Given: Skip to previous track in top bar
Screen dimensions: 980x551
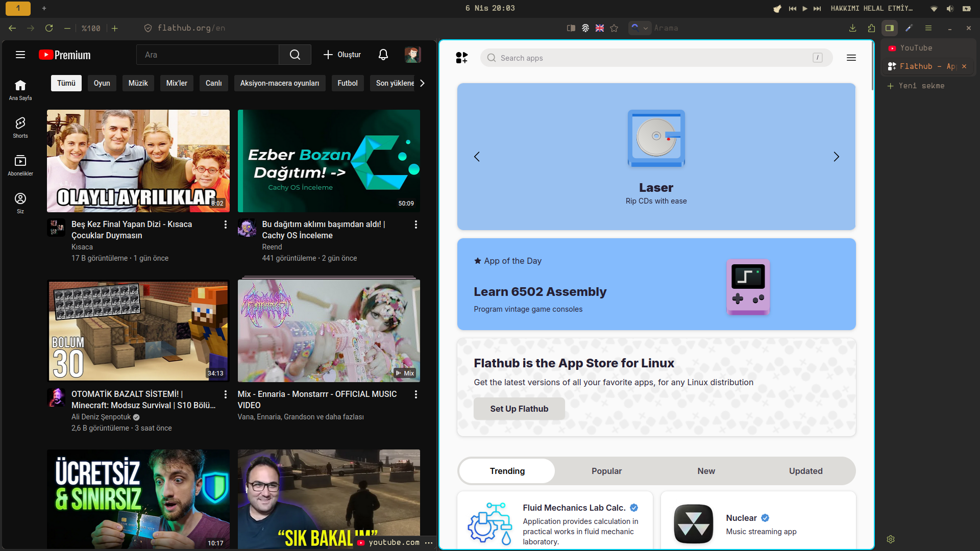Looking at the screenshot, I should pos(793,8).
